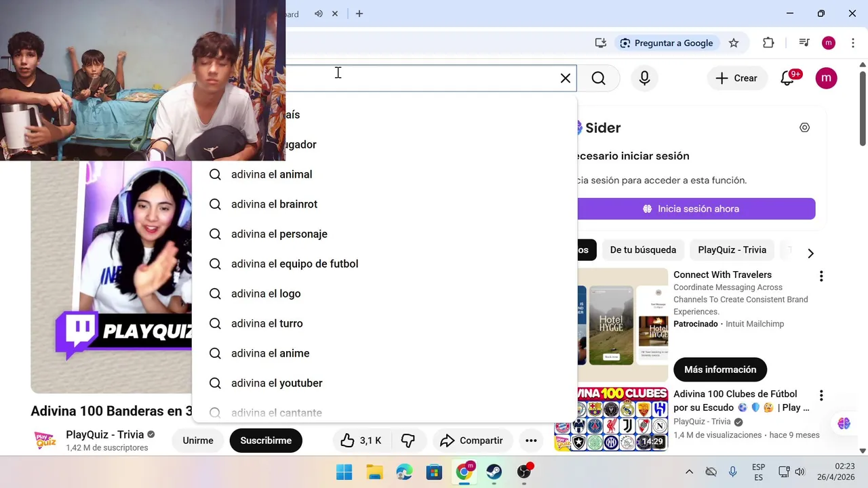Open network and volume quick settings
Screen dimensions: 868x488
[x=791, y=472]
